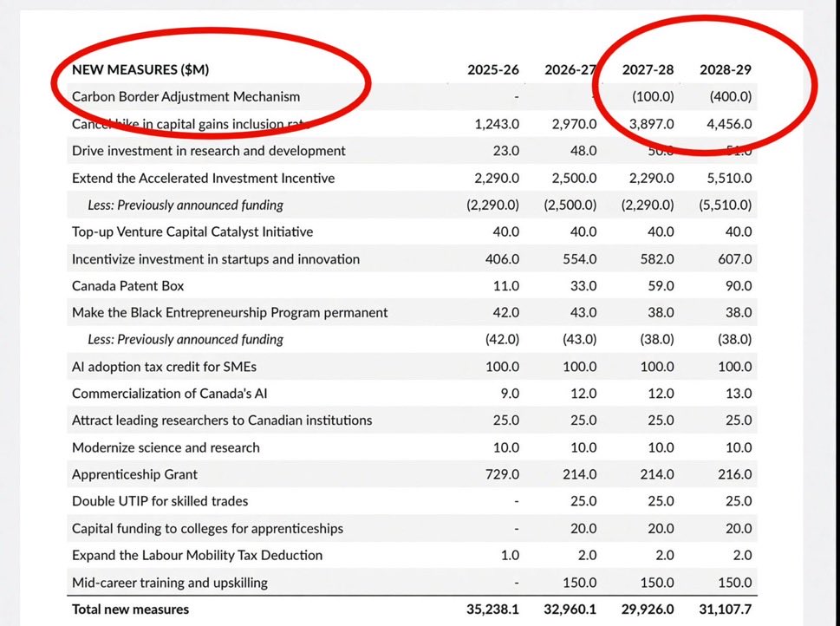Screen dimensions: 840x626
Task: Click 607.0 in startups and innovation row
Action: (x=735, y=259)
